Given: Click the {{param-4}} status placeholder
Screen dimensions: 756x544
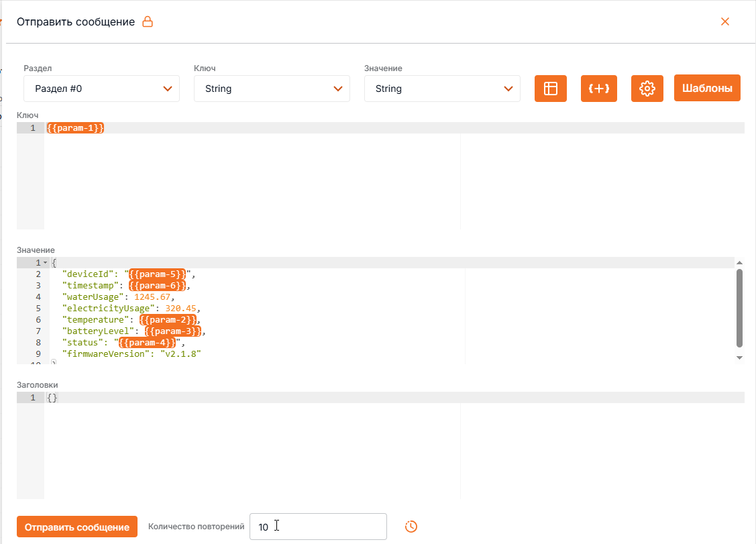Looking at the screenshot, I should click(x=147, y=343).
